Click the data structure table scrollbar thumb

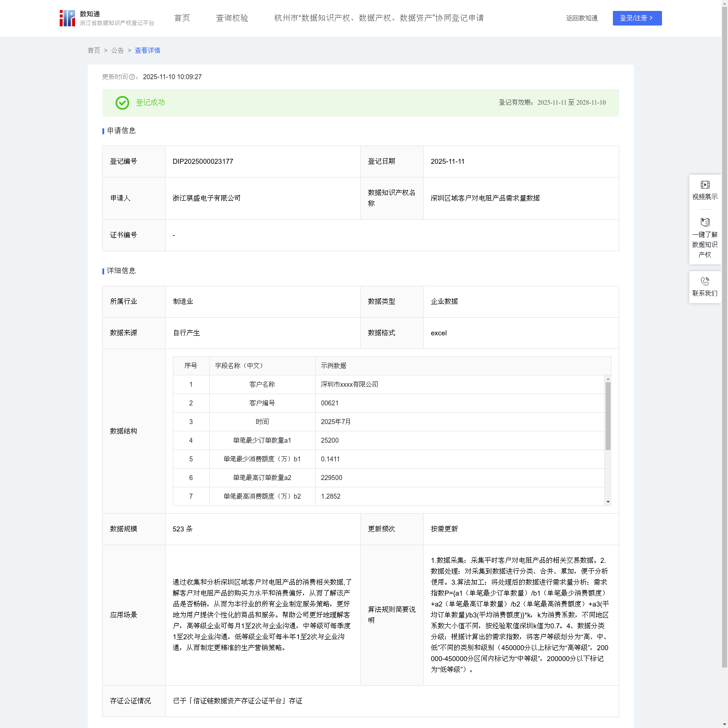(608, 415)
